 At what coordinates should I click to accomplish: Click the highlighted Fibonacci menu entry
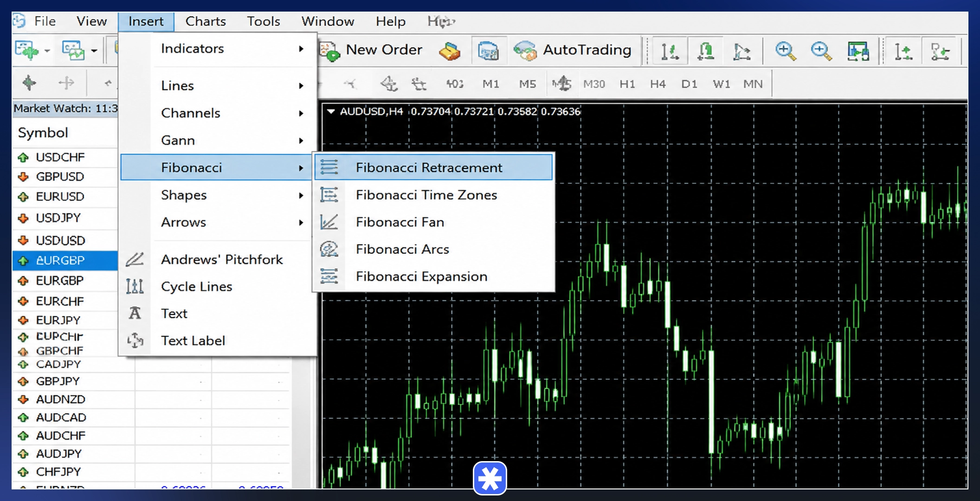pyautogui.click(x=216, y=167)
